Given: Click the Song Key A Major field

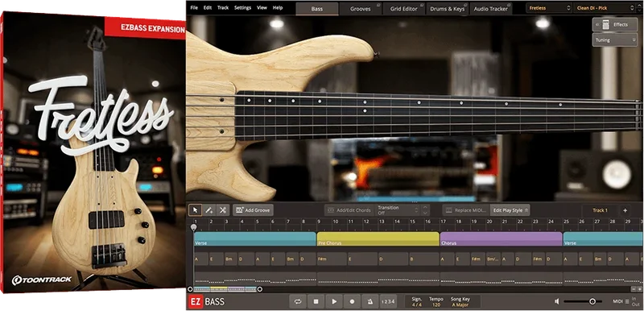Looking at the screenshot, I should 460,302.
